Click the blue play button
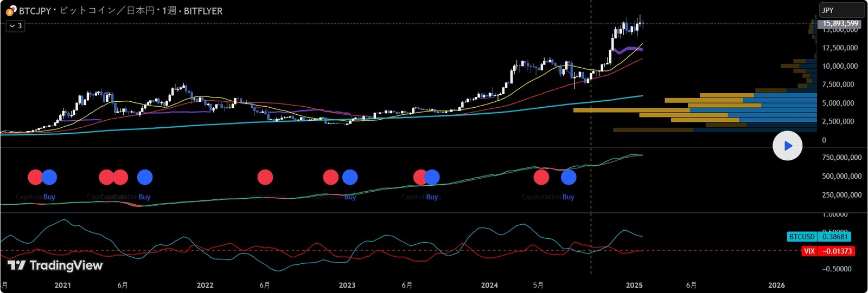Screen dimensions: 868x293 tap(787, 146)
